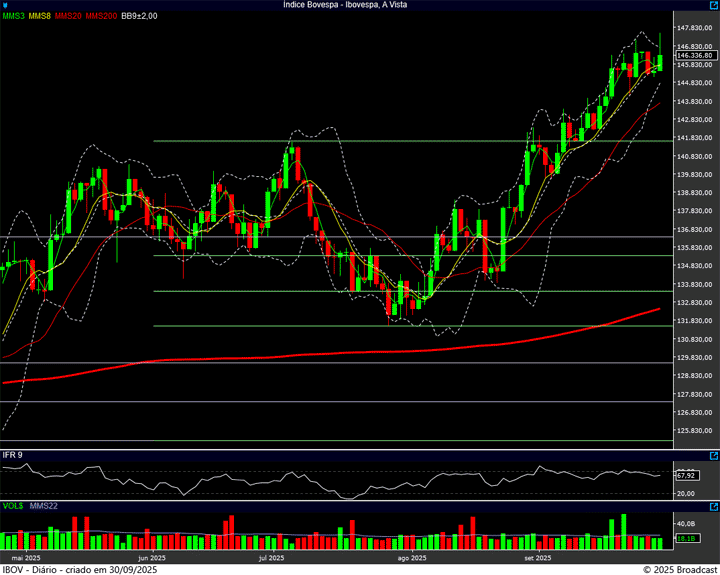720x575 pixels.
Task: Select the MMS200 indicator label
Action: tap(101, 16)
